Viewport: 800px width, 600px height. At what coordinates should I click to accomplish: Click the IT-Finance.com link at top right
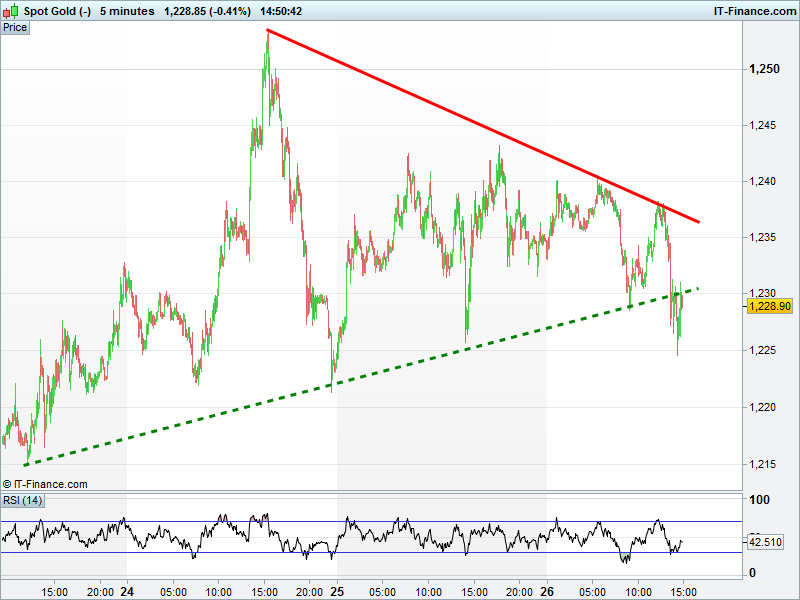coord(754,11)
